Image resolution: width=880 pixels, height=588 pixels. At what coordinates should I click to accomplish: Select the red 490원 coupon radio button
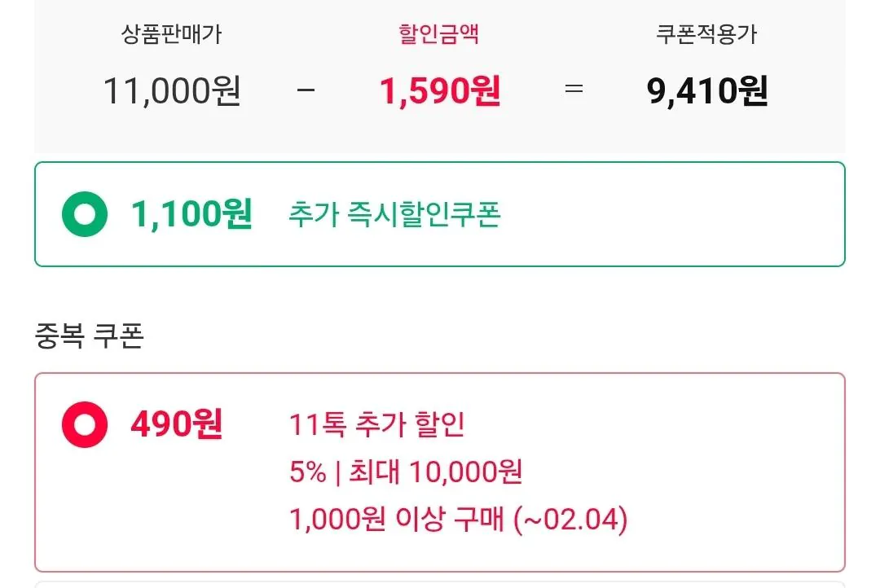click(x=82, y=423)
